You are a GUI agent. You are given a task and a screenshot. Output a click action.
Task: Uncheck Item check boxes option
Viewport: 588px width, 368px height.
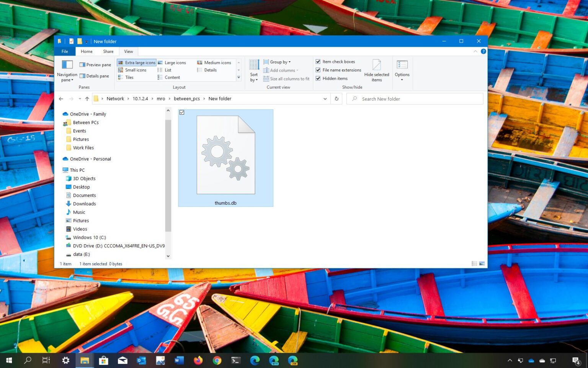tap(318, 62)
